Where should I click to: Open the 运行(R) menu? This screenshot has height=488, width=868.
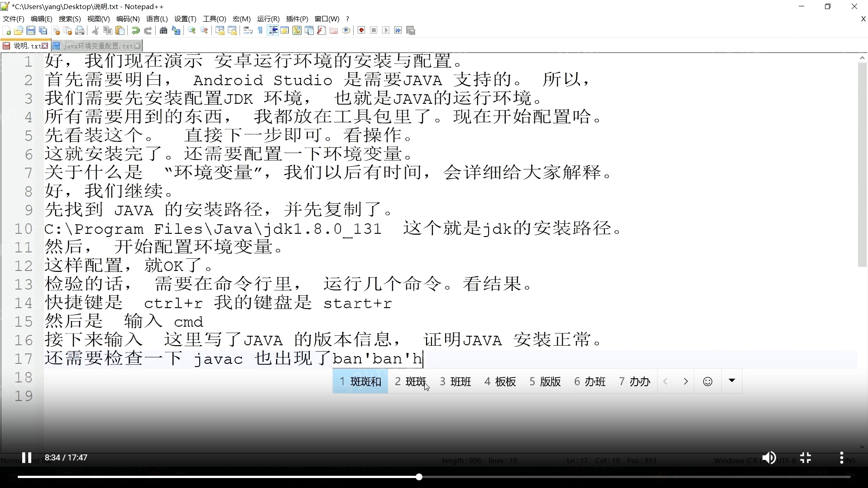(x=268, y=19)
